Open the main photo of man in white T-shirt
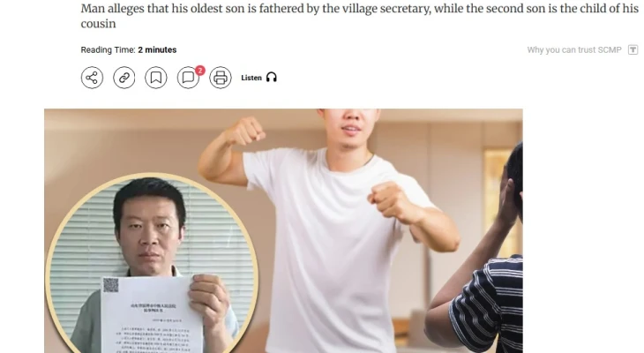Screen dimensions: 644x353 (x=283, y=230)
